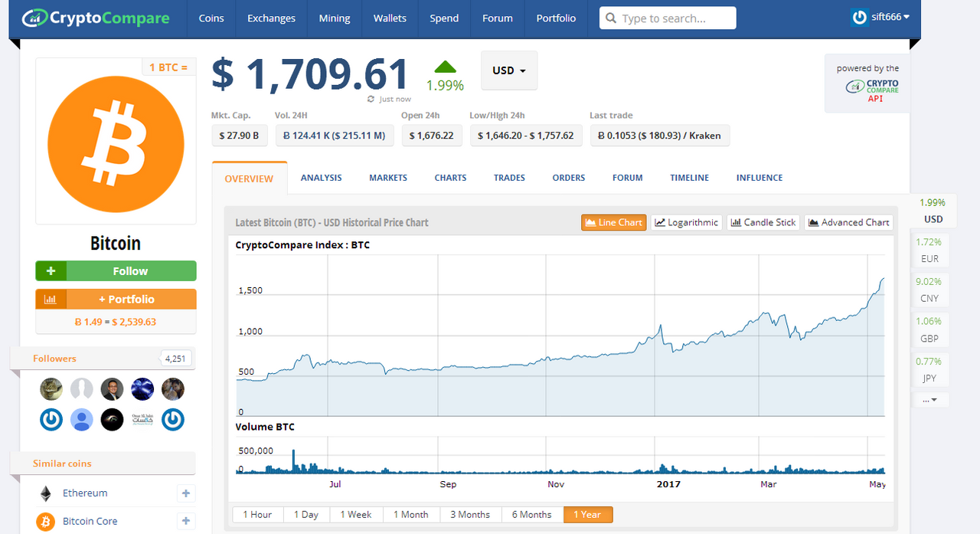Open Exchanges in the top navigation
This screenshot has height=534, width=980.
(271, 18)
